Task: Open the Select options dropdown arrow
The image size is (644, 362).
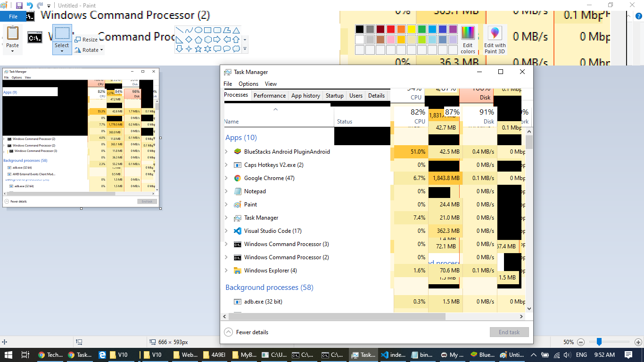Action: pos(62,50)
